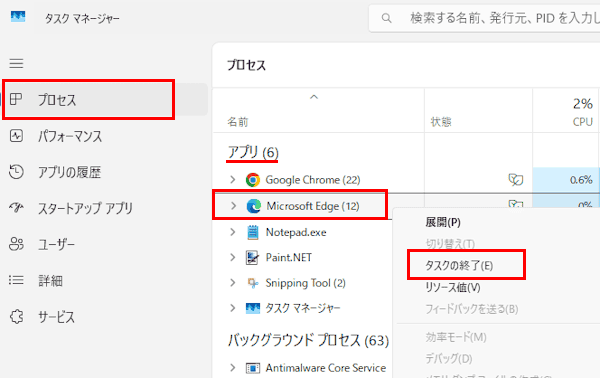The width and height of the screenshot is (600, 378).
Task: Expand the Antimalware Core Service row
Action: 233,368
